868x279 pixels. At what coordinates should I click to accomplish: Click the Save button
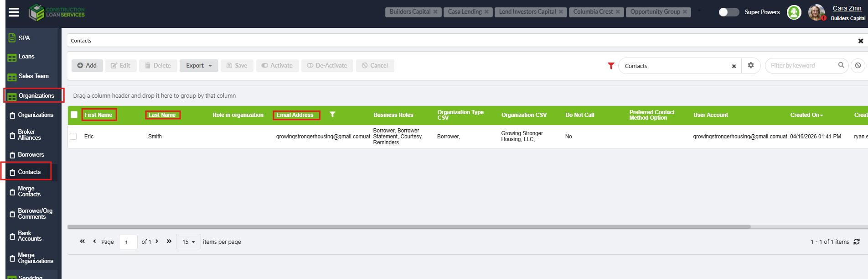point(237,66)
